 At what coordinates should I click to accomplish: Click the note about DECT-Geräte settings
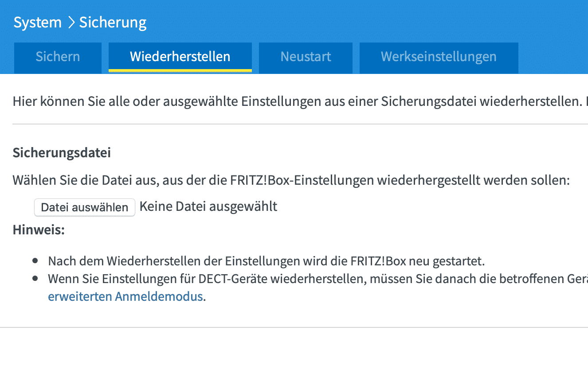tap(310, 280)
